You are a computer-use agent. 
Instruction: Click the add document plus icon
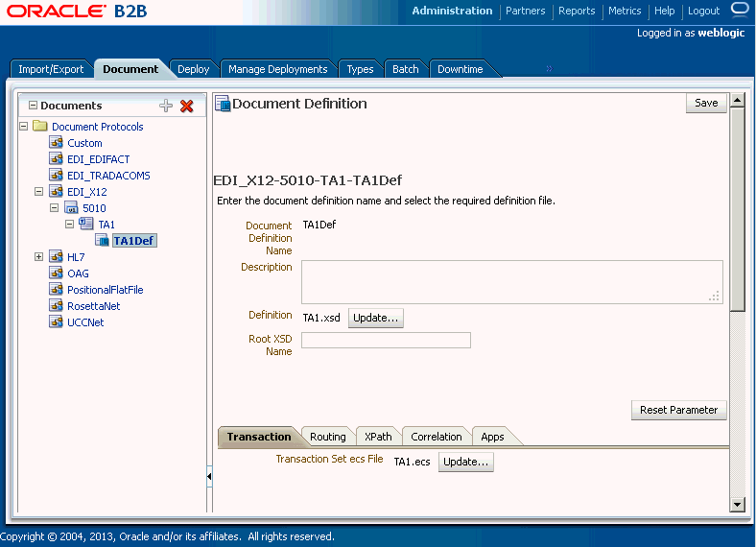coord(166,106)
